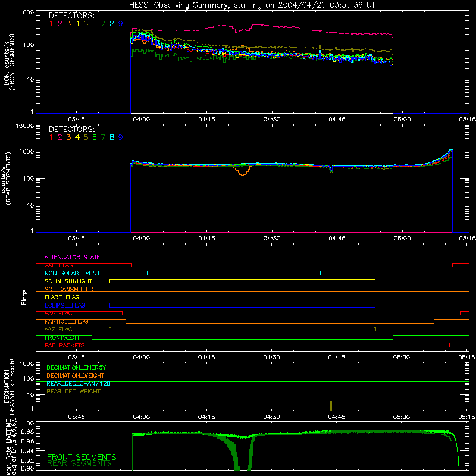Click the ATTENUATOR_STATE flag label
This screenshot has height=476, width=476.
[72, 257]
